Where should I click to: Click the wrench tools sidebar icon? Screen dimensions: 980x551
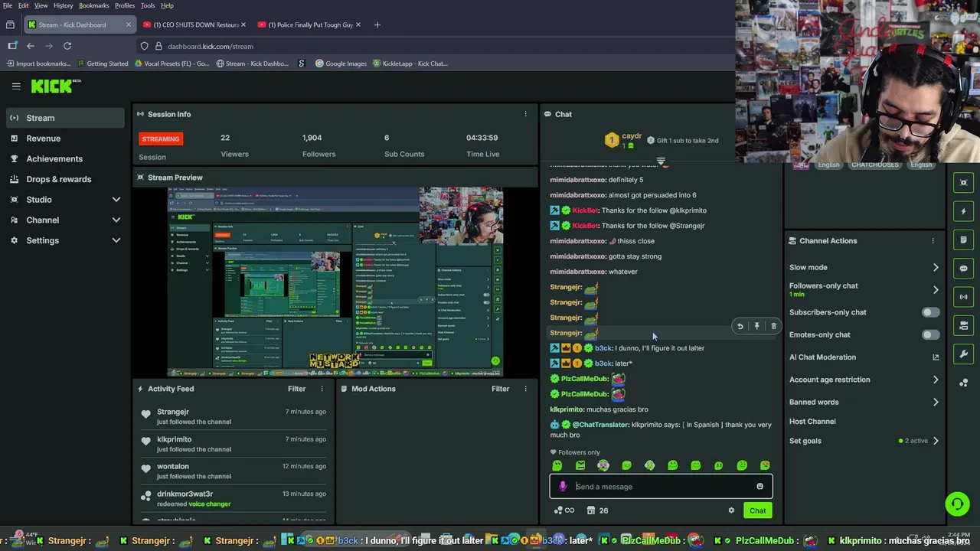tap(964, 354)
